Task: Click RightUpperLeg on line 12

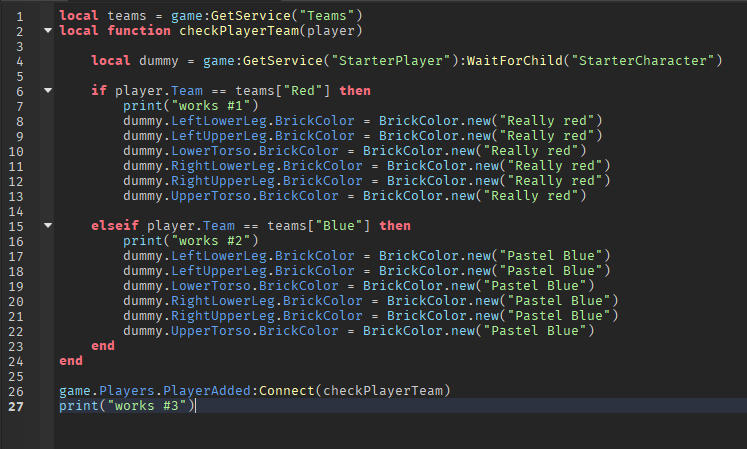Action: [222, 181]
